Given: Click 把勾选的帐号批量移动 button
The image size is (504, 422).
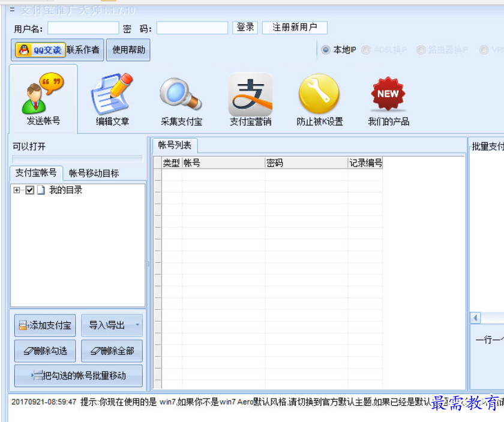Looking at the screenshot, I should 79,375.
